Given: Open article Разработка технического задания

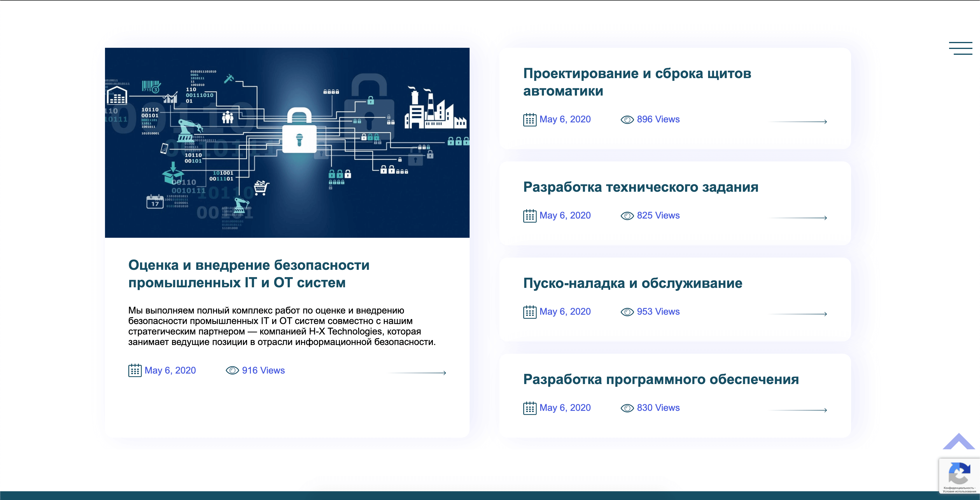Looking at the screenshot, I should tap(641, 187).
